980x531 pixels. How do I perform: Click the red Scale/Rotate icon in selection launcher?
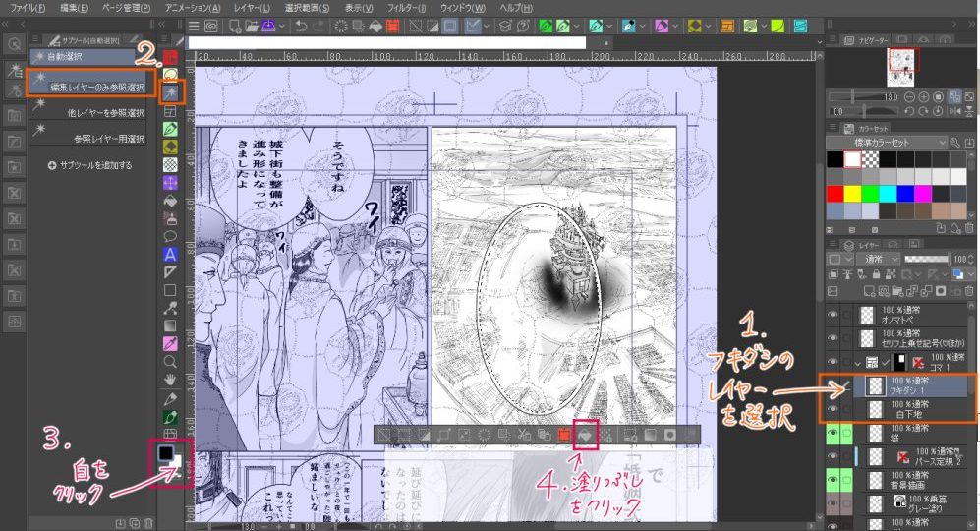pos(564,434)
